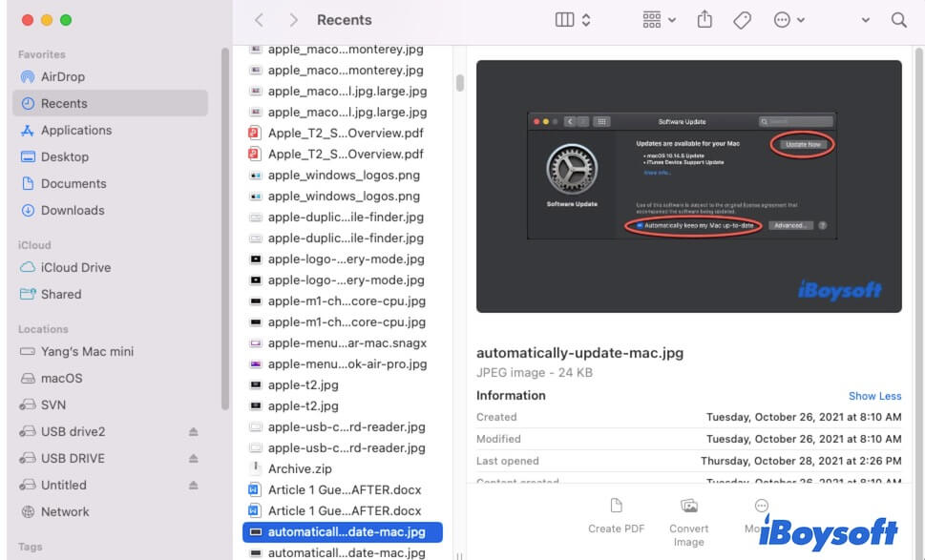Click the file list vertical scrollbar
This screenshot has width=925, height=560.
coord(459,83)
